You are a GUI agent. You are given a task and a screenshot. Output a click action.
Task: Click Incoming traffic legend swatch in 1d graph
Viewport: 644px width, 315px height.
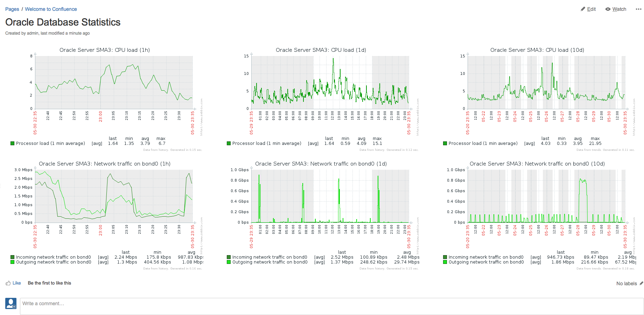tap(229, 257)
